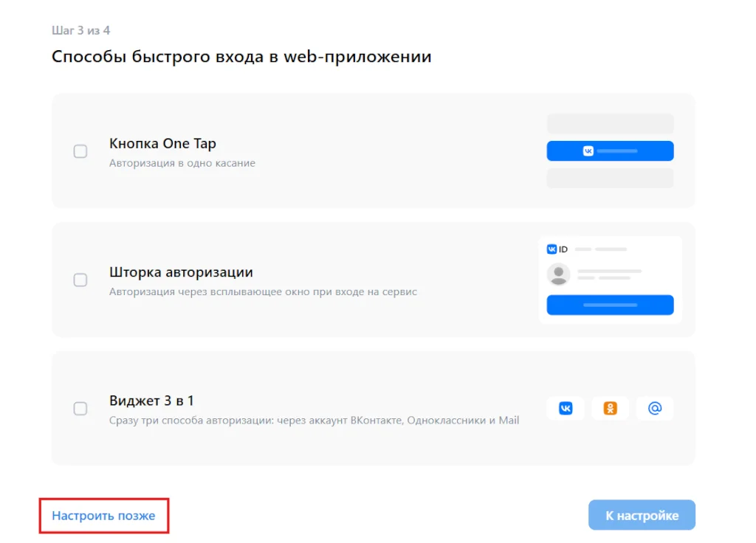Click the VK ID logo in the Шторка preview
This screenshot has height=543, width=756.
click(x=557, y=249)
